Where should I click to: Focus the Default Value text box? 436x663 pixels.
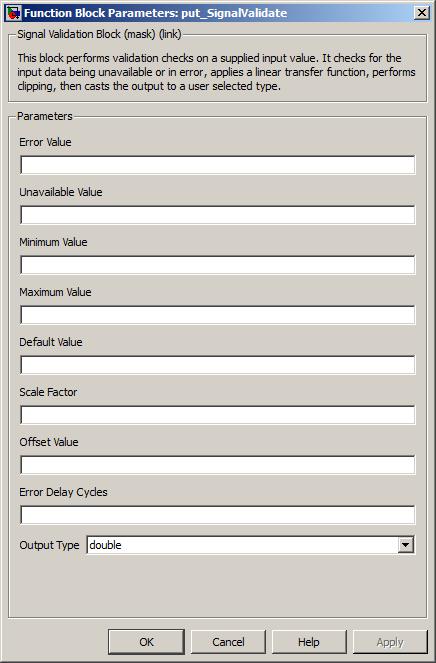[217, 365]
